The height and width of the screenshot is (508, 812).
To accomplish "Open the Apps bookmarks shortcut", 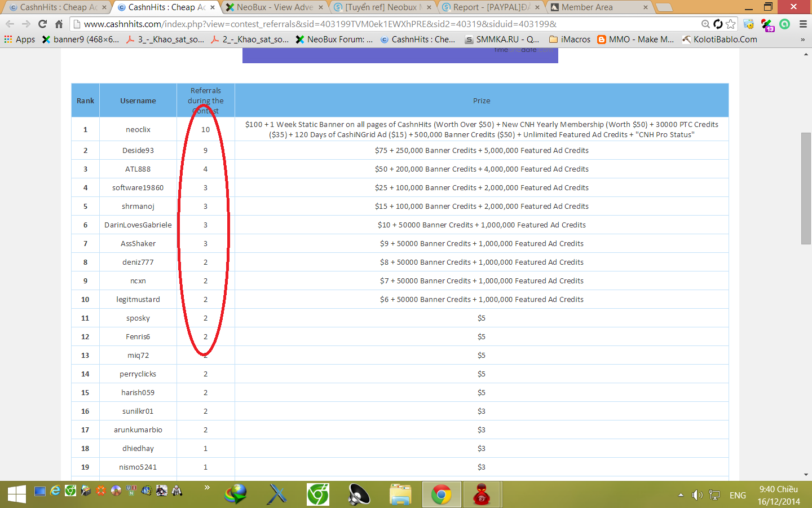I will pyautogui.click(x=20, y=40).
